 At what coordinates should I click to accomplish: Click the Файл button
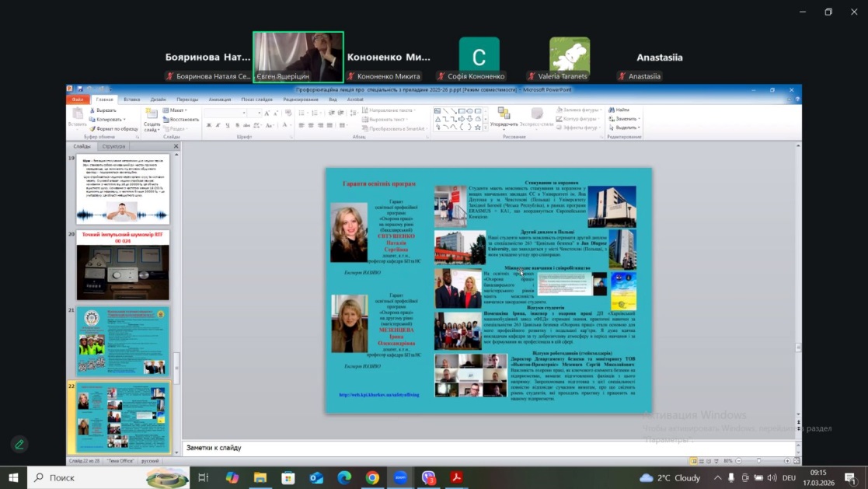coord(77,100)
